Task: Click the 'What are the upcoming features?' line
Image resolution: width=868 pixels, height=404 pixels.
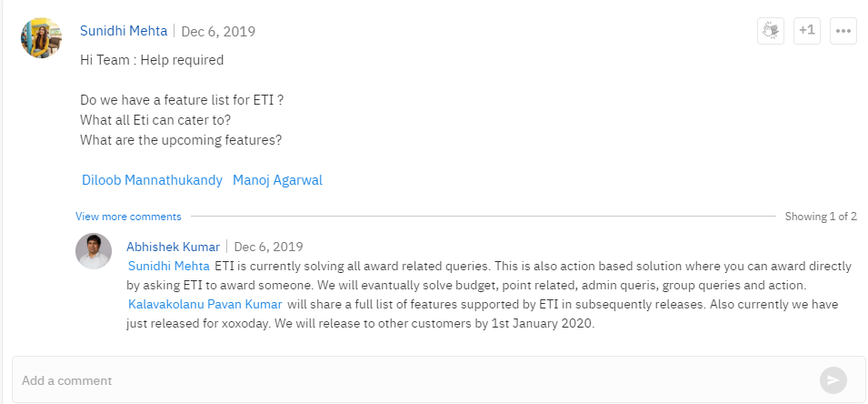Action: [x=181, y=140]
